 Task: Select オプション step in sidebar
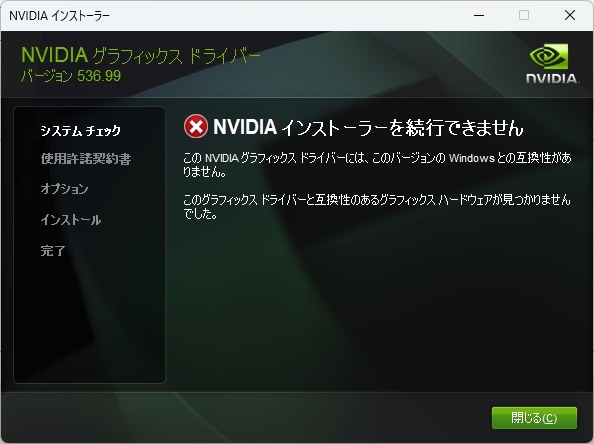[x=64, y=189]
